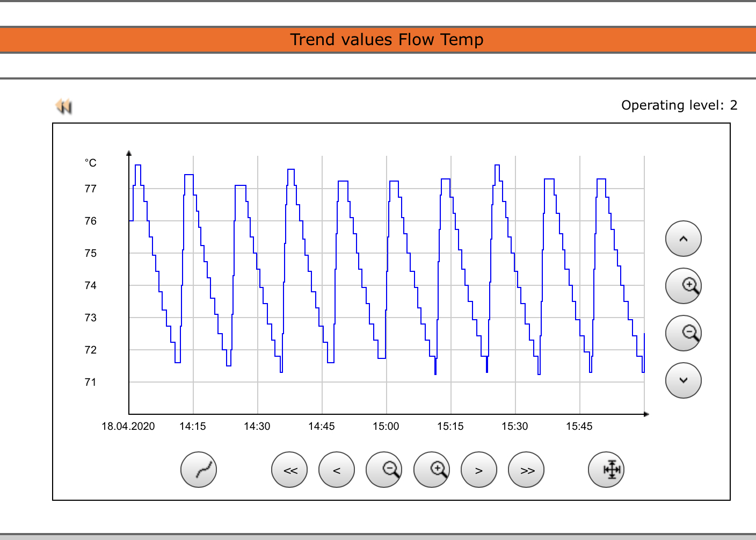Viewport: 756px width, 540px height.
Task: Click the 18.04.2020 date label
Action: pos(128,427)
